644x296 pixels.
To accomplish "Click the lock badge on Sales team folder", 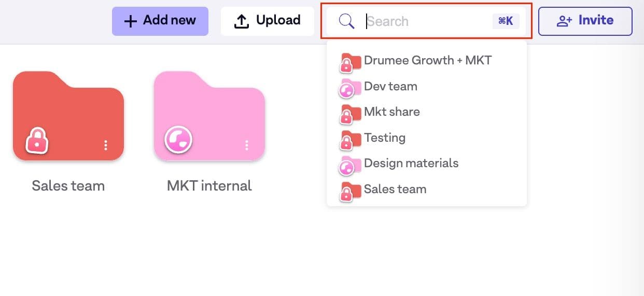I will [37, 140].
